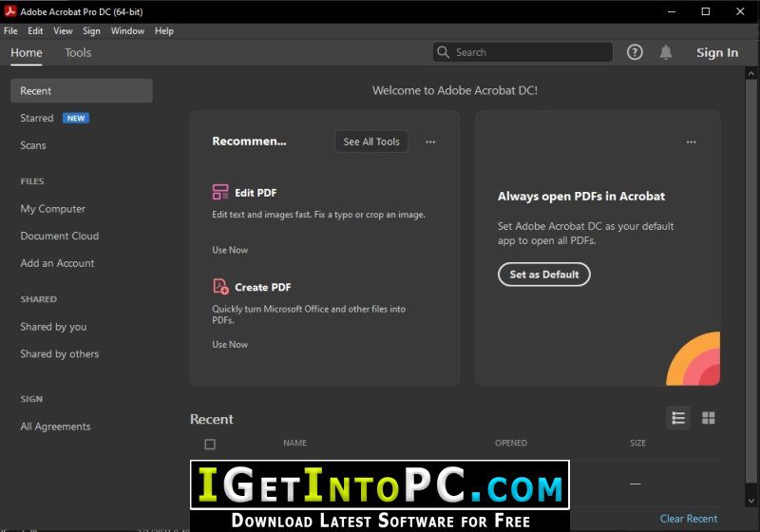Open the Edit menu
760x532 pixels.
[x=35, y=31]
